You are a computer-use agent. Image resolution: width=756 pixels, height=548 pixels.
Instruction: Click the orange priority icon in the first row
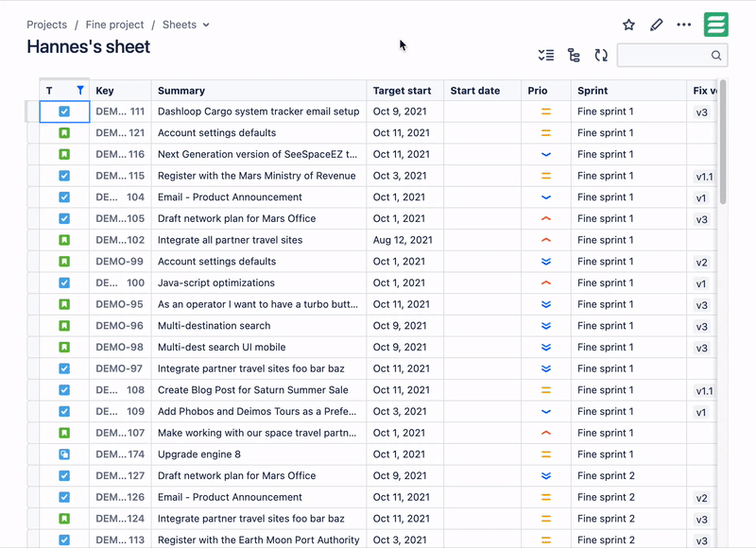pyautogui.click(x=545, y=111)
